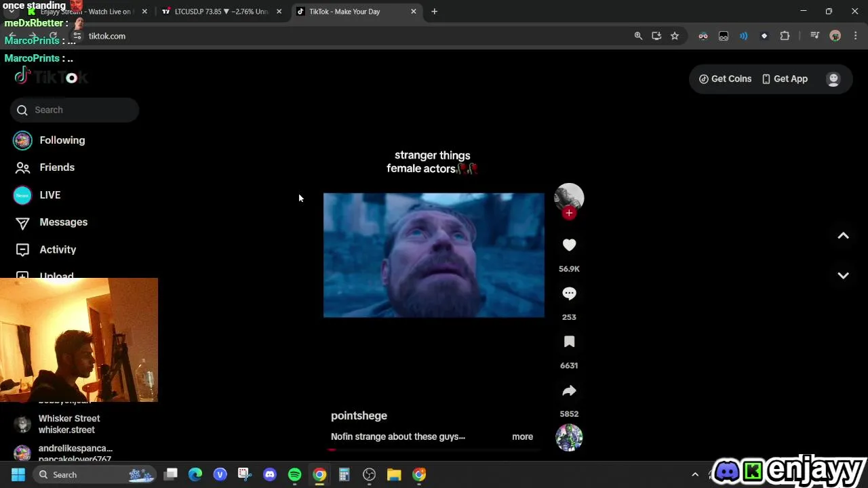Open the browser zoom magnifier icon
Image resolution: width=868 pixels, height=488 pixels.
tap(638, 36)
